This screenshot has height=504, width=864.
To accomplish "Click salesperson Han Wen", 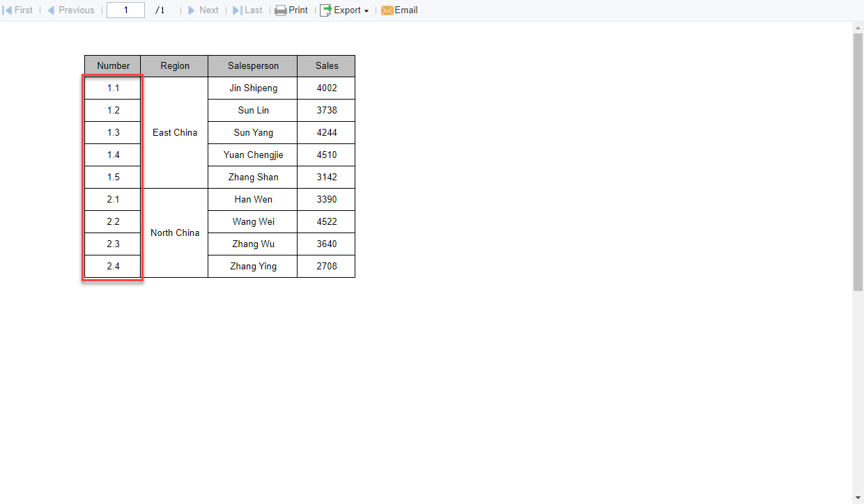I will point(253,200).
